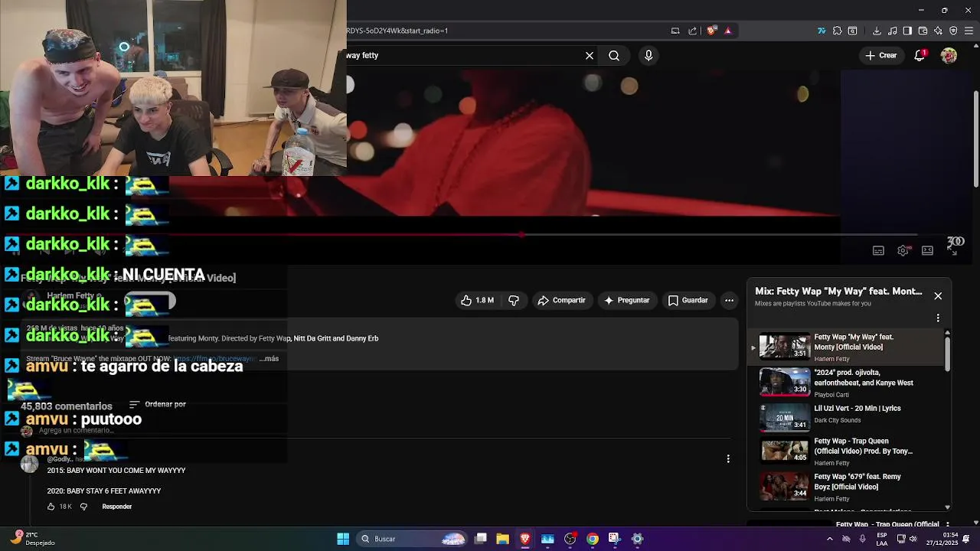Close the Mix playlist panel

click(x=938, y=296)
